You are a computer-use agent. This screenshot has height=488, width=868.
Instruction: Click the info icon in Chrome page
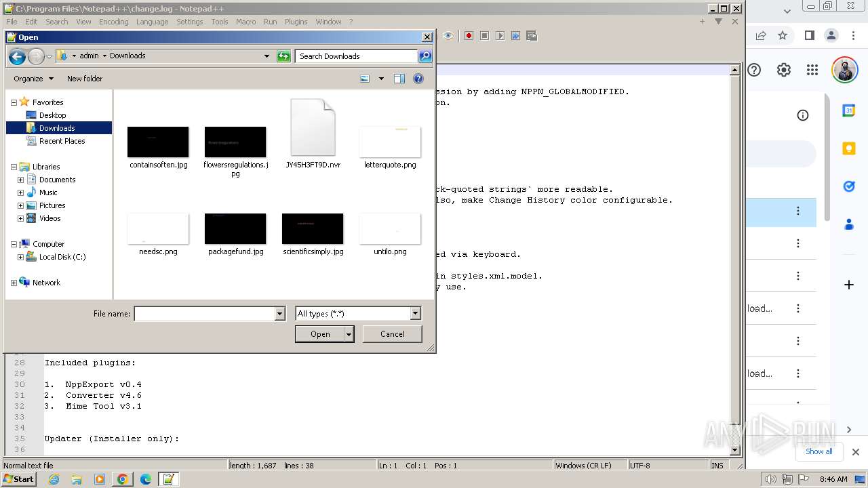(x=803, y=115)
